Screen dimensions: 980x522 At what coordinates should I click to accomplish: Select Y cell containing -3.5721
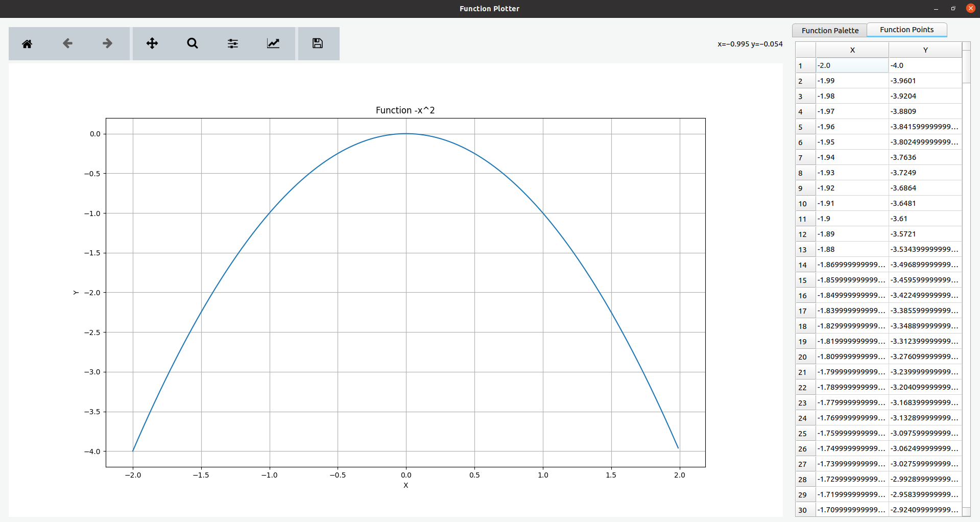[x=925, y=234]
